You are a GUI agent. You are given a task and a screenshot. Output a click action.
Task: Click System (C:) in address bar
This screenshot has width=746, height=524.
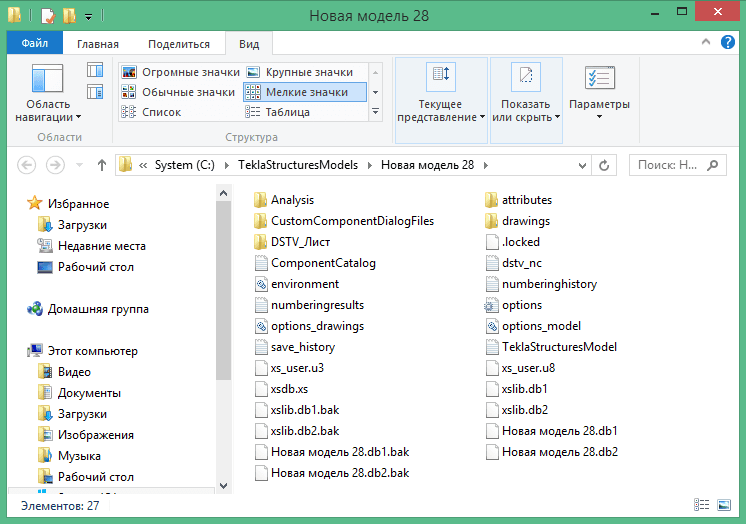coord(185,165)
